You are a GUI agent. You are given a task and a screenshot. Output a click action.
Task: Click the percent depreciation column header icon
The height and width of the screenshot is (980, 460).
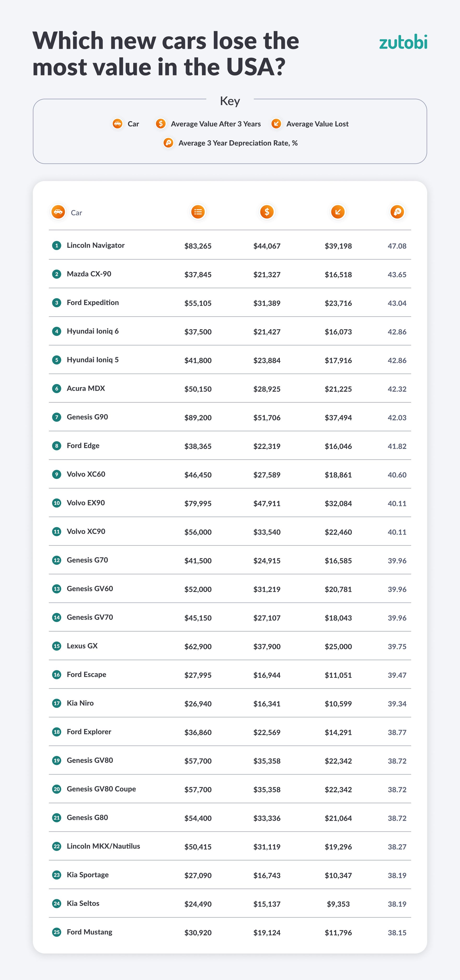pyautogui.click(x=397, y=212)
